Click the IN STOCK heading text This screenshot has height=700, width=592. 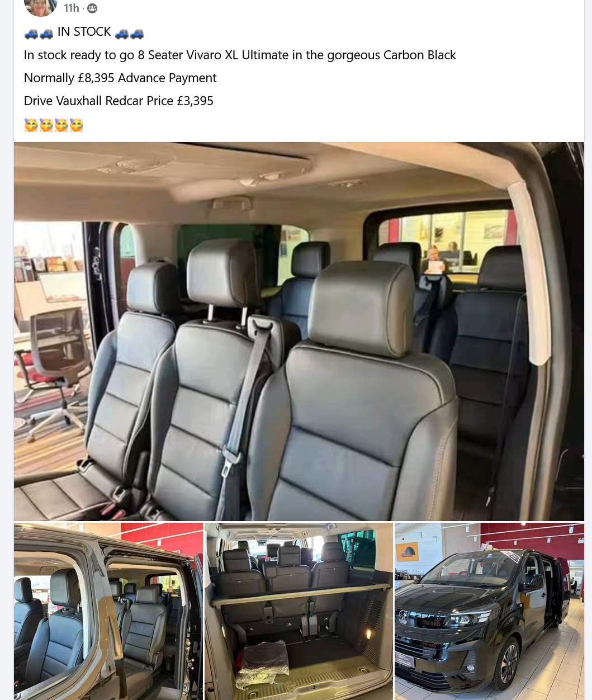(x=84, y=32)
